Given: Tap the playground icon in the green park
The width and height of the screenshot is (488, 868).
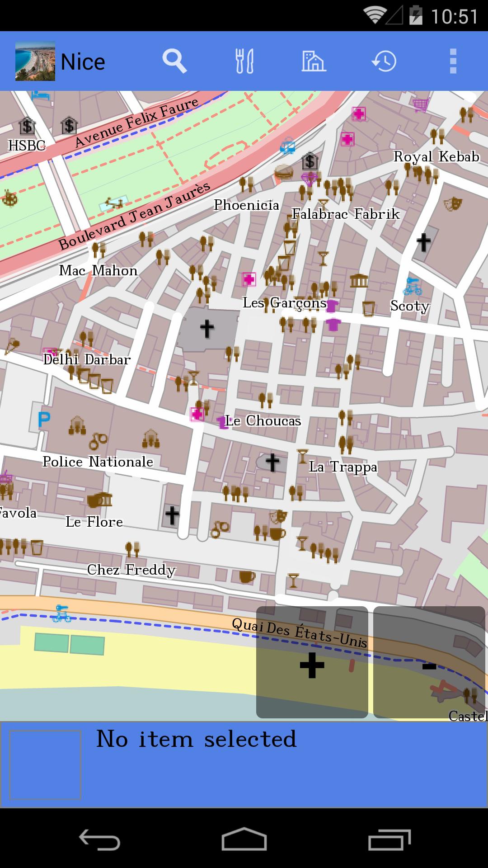Looking at the screenshot, I should tap(114, 204).
